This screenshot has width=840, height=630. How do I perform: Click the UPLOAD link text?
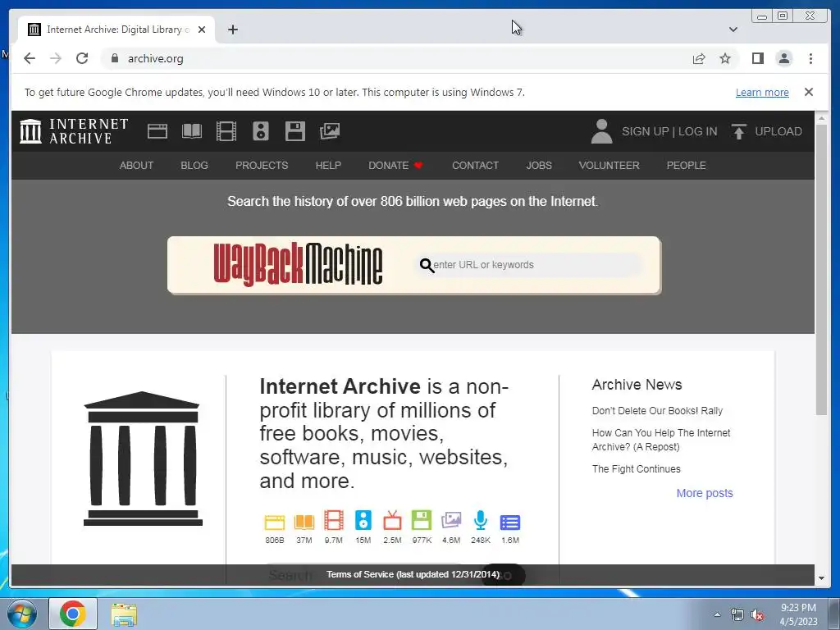tap(778, 131)
